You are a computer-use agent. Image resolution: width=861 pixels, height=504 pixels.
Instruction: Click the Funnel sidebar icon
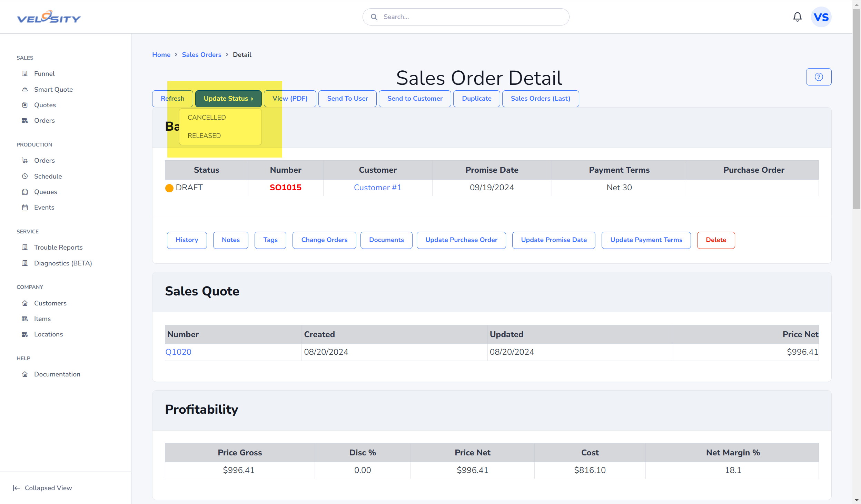point(25,73)
